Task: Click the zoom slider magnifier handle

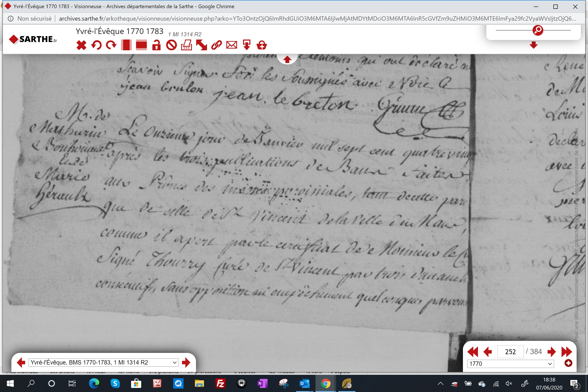Action: [x=538, y=30]
